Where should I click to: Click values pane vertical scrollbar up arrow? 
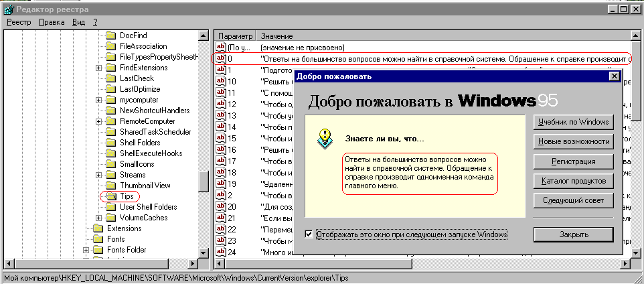(636, 36)
